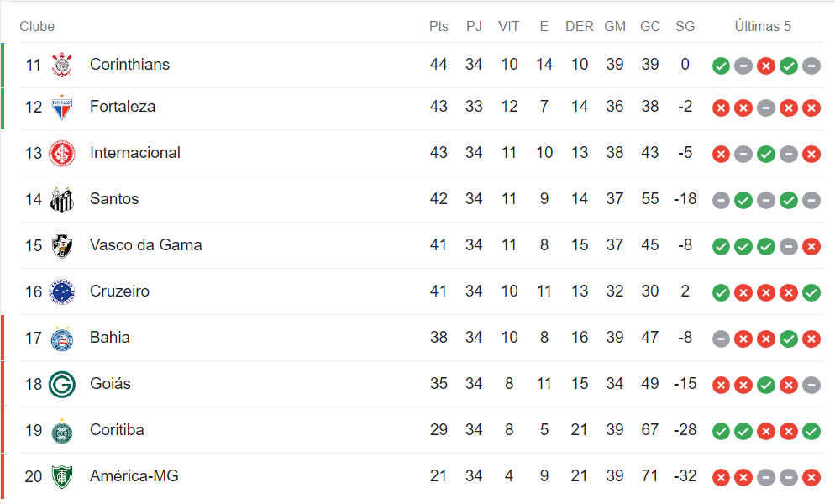Image resolution: width=835 pixels, height=504 pixels.
Task: Click the Bahia club crest
Action: point(62,339)
